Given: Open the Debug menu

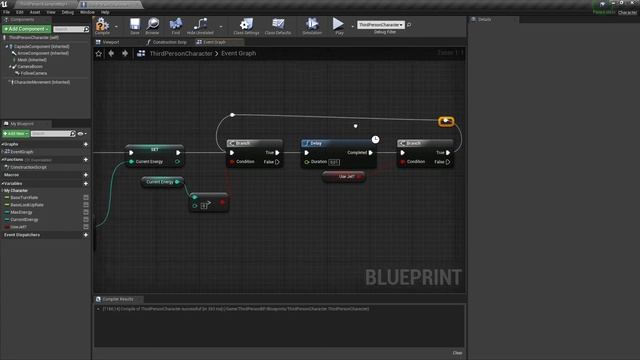Looking at the screenshot, I should click(x=68, y=12).
